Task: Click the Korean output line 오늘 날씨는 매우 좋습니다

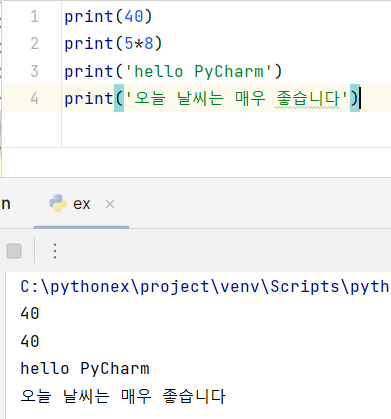Action: [123, 396]
